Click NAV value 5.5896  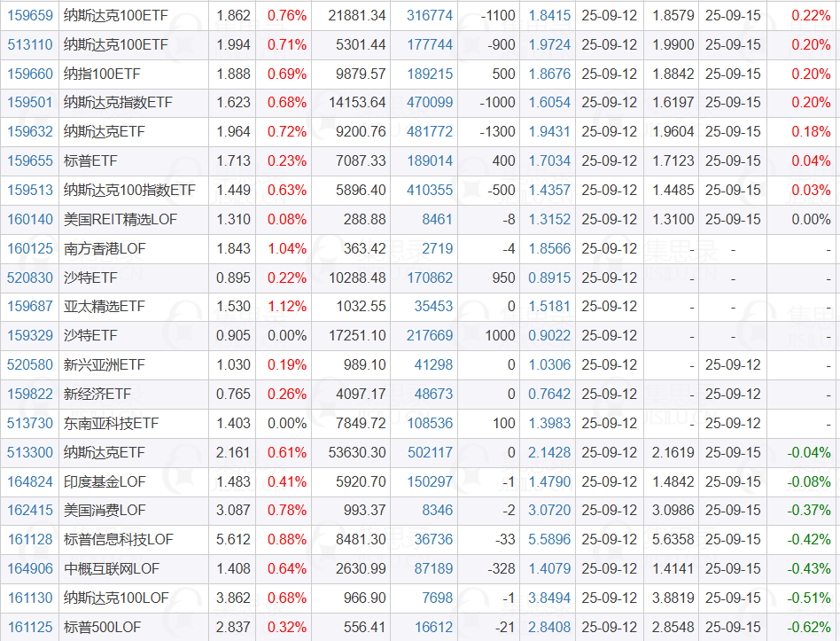[x=549, y=540]
